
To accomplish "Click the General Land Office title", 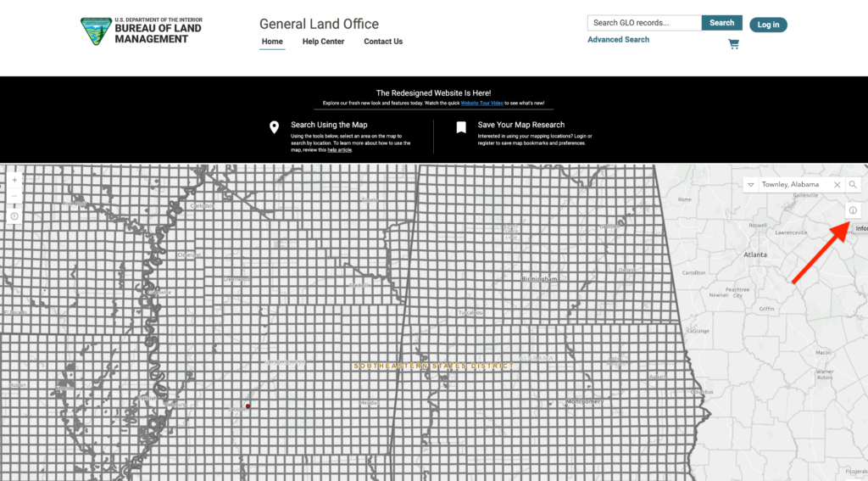I will pos(319,24).
